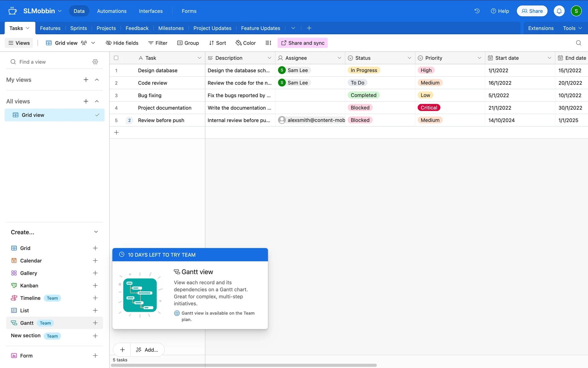
Task: Click Hide fields visibility button
Action: pyautogui.click(x=122, y=43)
